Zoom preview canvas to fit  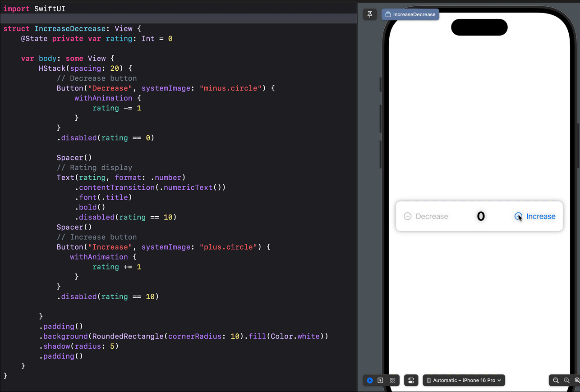tap(577, 380)
